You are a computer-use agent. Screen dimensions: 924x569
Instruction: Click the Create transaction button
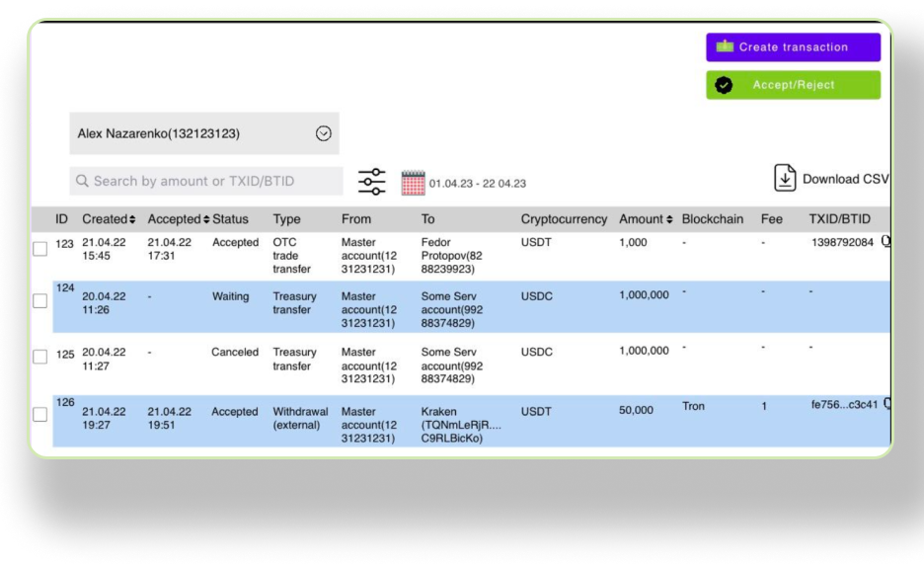[793, 47]
